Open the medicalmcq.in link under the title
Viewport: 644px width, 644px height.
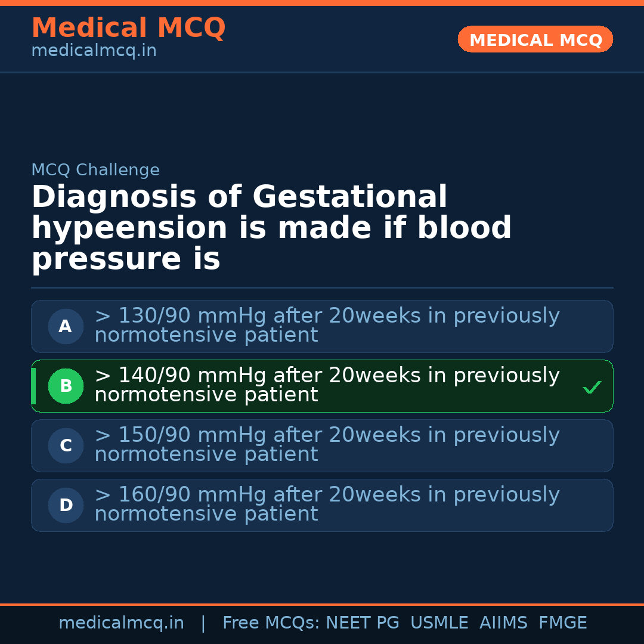coord(94,51)
